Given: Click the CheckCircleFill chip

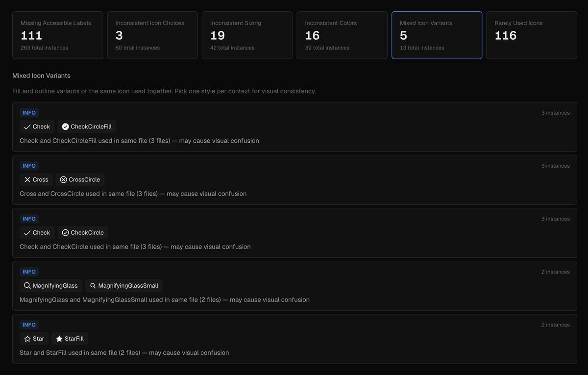Looking at the screenshot, I should pyautogui.click(x=87, y=126).
